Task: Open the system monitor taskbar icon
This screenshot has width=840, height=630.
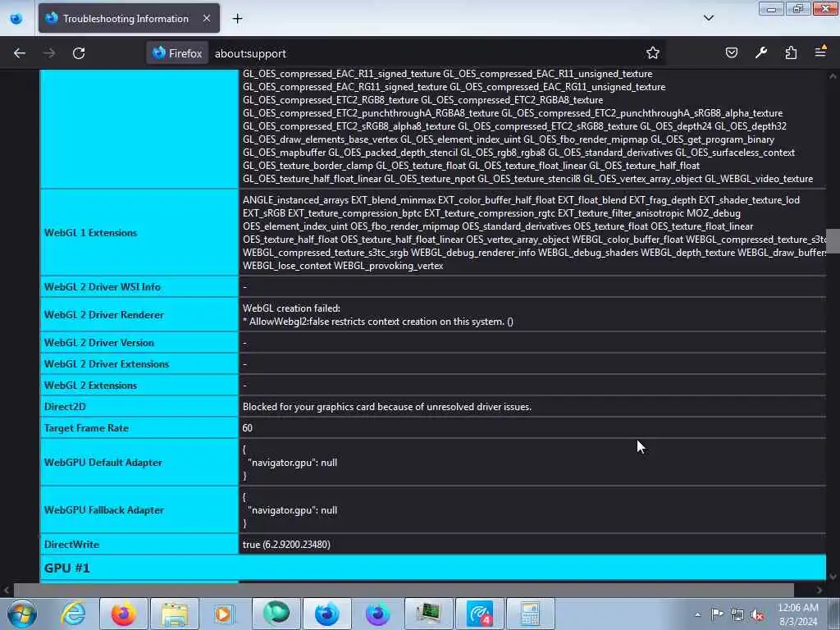Action: [x=428, y=614]
